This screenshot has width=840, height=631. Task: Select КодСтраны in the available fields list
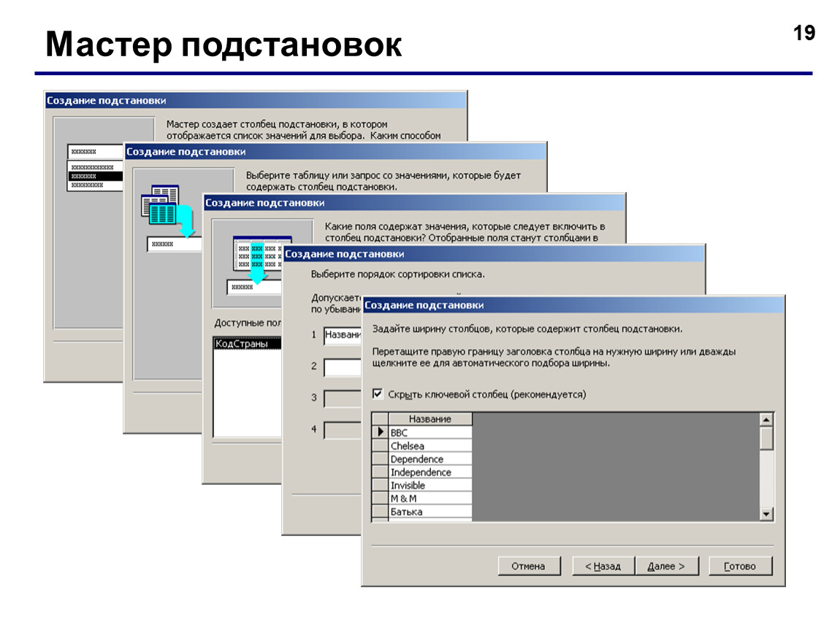[248, 344]
